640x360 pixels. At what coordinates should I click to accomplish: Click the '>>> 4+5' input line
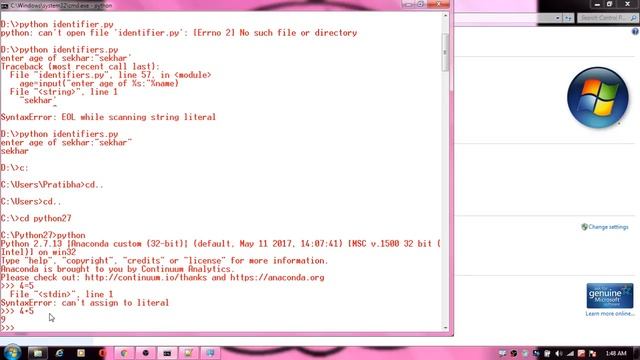(x=17, y=311)
